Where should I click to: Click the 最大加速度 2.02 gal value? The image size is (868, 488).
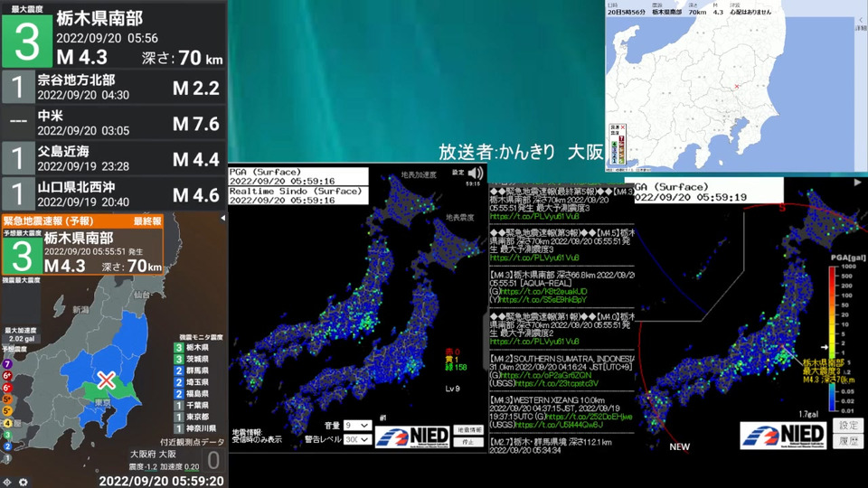[x=22, y=339]
